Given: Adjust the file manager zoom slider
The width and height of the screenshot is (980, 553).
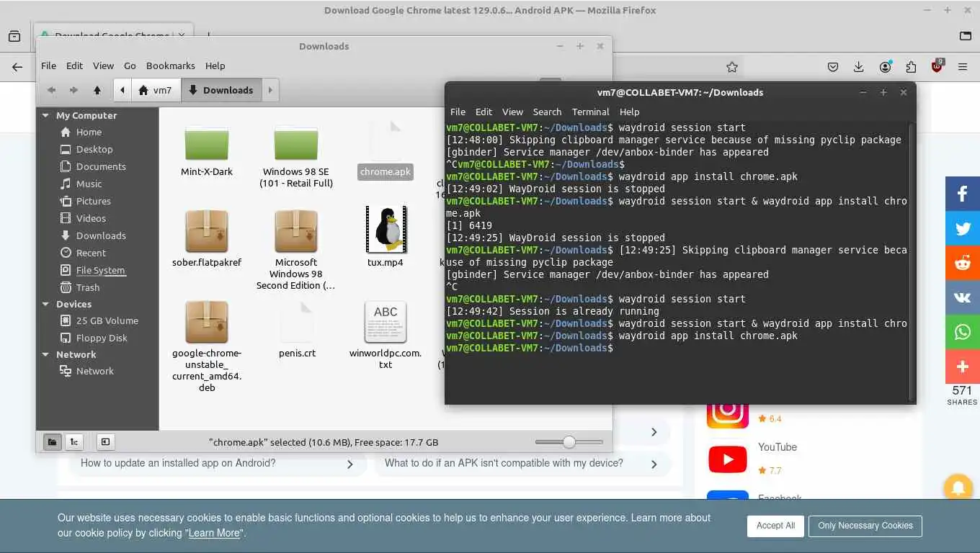Looking at the screenshot, I should (x=569, y=442).
